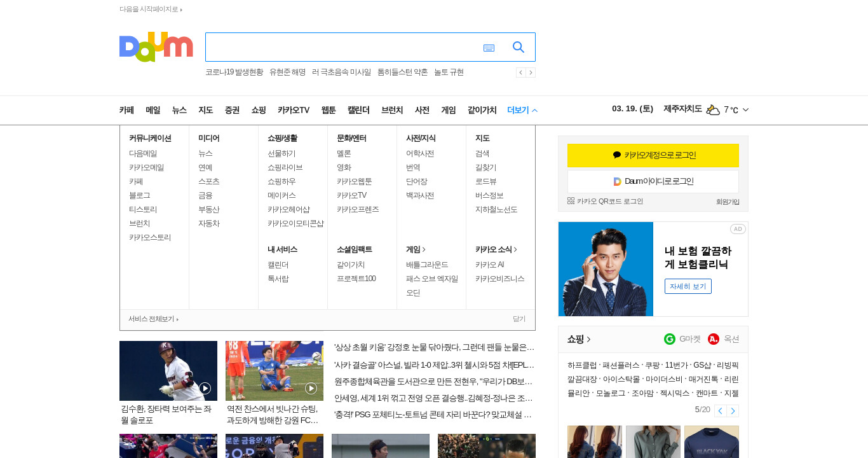Open 다음메일 in the services panel
This screenshot has width=868, height=458.
[x=143, y=153]
